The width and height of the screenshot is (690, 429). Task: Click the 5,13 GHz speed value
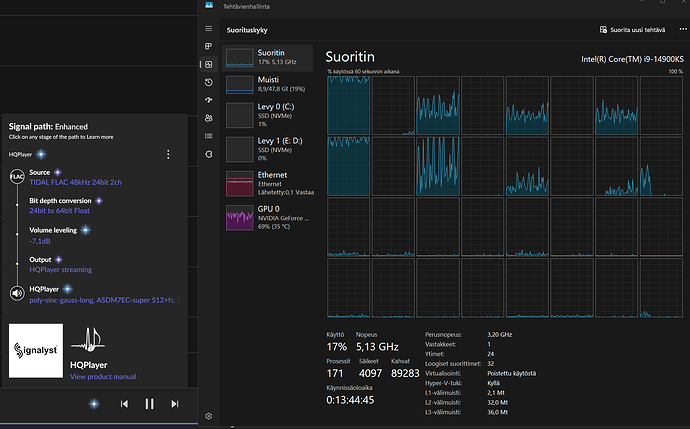tap(377, 347)
